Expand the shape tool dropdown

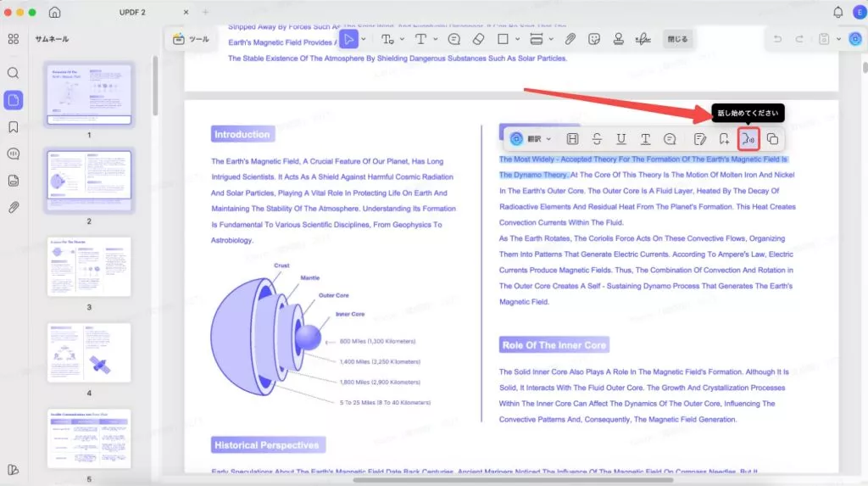pos(517,39)
